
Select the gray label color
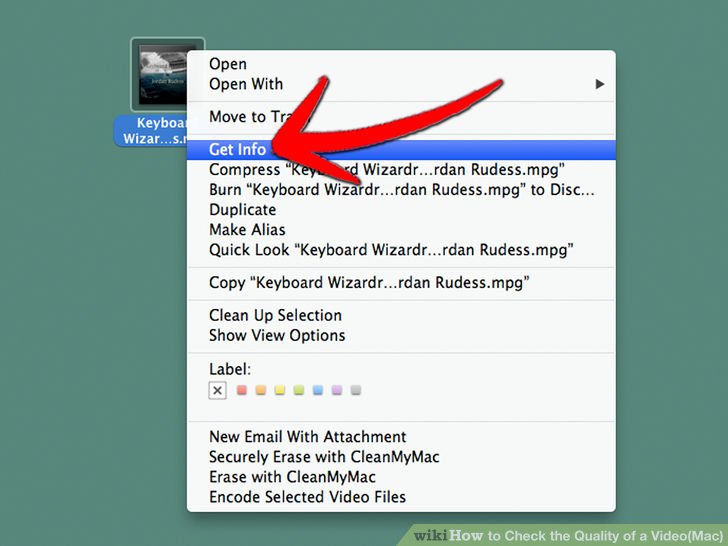pyautogui.click(x=356, y=390)
